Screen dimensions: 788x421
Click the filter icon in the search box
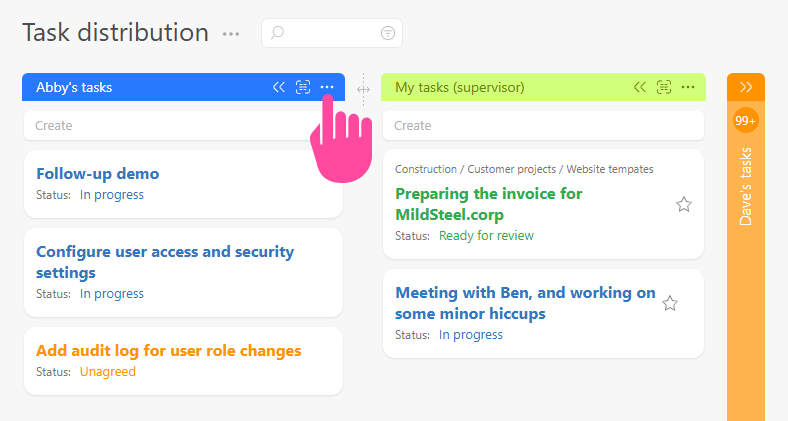pos(388,33)
